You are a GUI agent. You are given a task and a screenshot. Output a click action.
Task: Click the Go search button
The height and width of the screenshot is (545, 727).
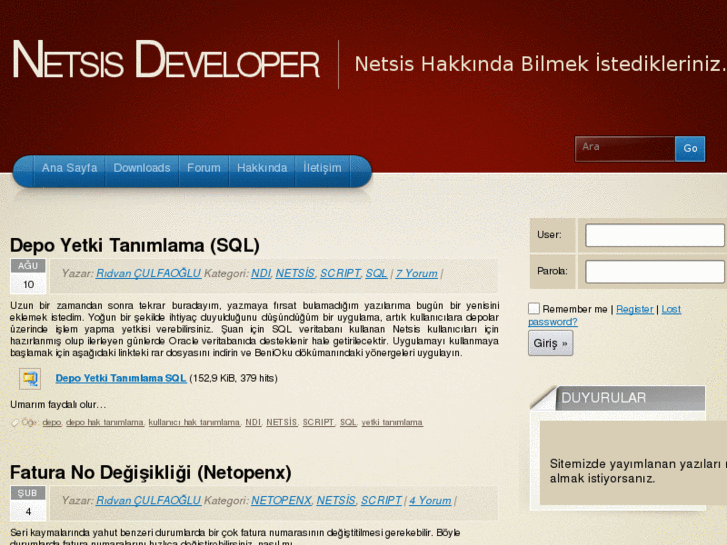tap(690, 148)
